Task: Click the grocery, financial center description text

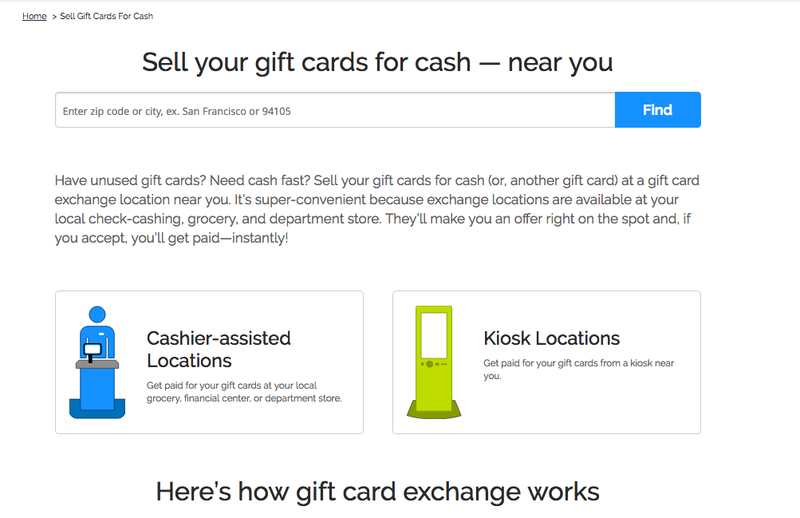Action: click(244, 392)
